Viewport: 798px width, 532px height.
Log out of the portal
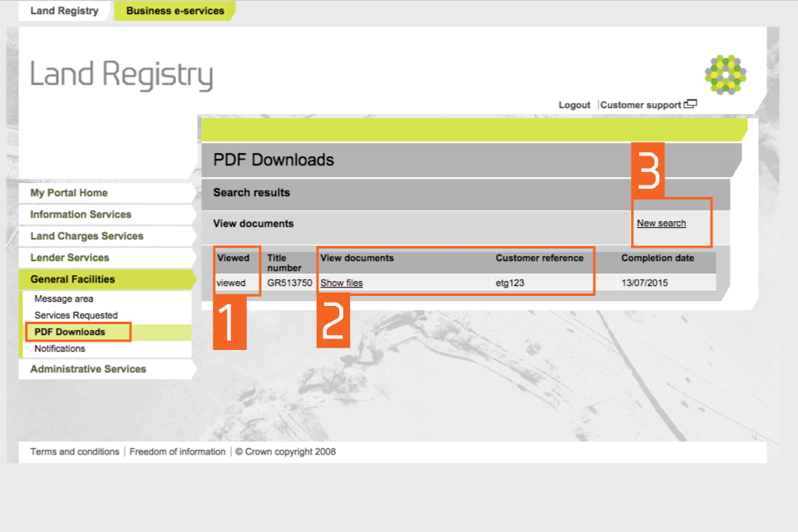(x=574, y=105)
